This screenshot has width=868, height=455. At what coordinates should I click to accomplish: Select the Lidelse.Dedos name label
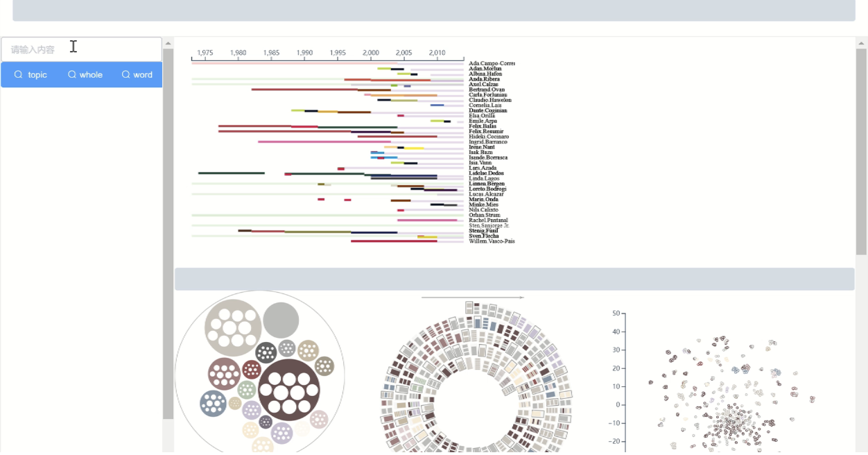click(486, 173)
